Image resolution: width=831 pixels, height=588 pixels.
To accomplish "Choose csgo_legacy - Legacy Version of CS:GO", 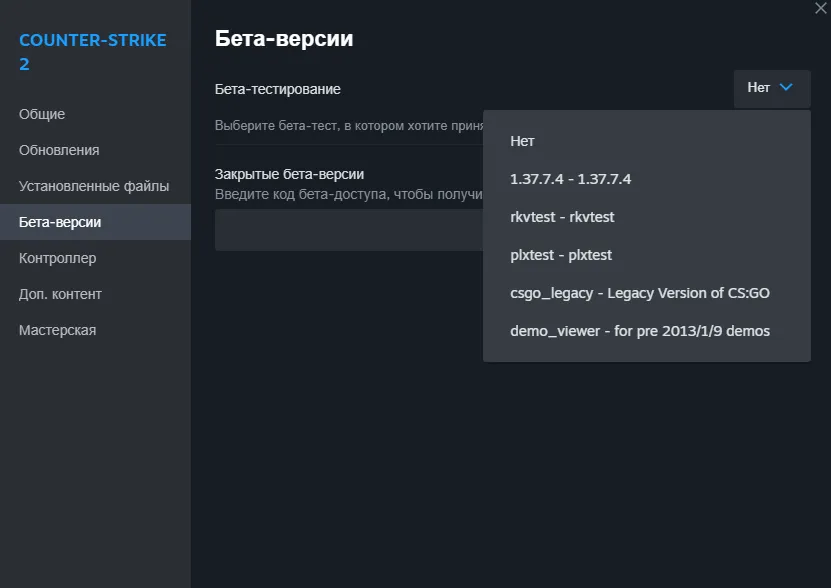I will click(647, 293).
